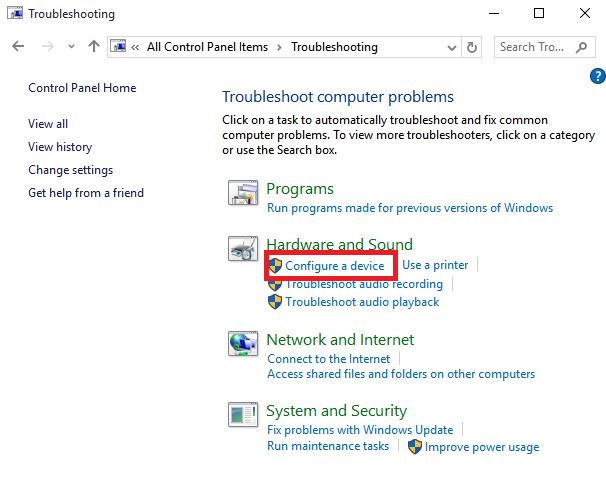Select All Control Panel Items breadcrumb
This screenshot has width=606, height=493.
click(207, 47)
